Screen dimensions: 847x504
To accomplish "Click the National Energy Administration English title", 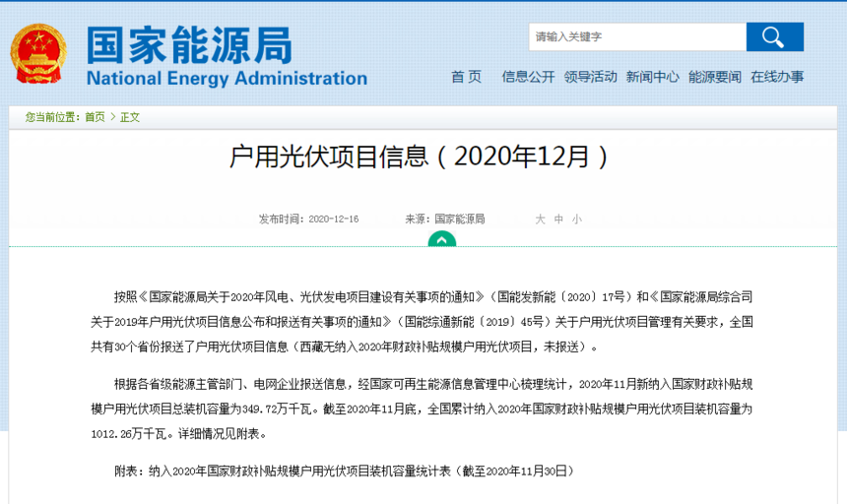I will click(x=227, y=79).
